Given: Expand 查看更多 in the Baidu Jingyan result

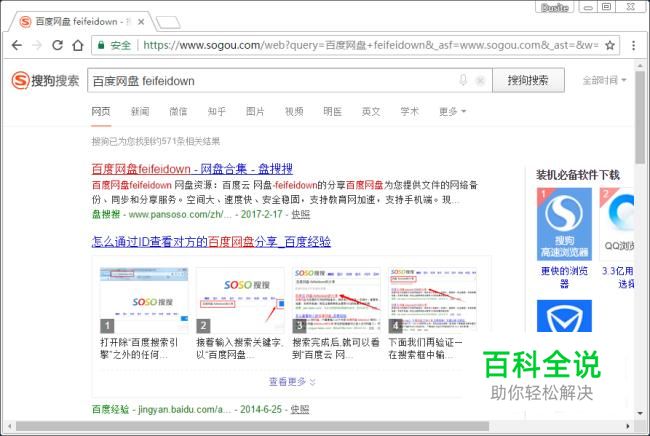Looking at the screenshot, I should coord(292,381).
